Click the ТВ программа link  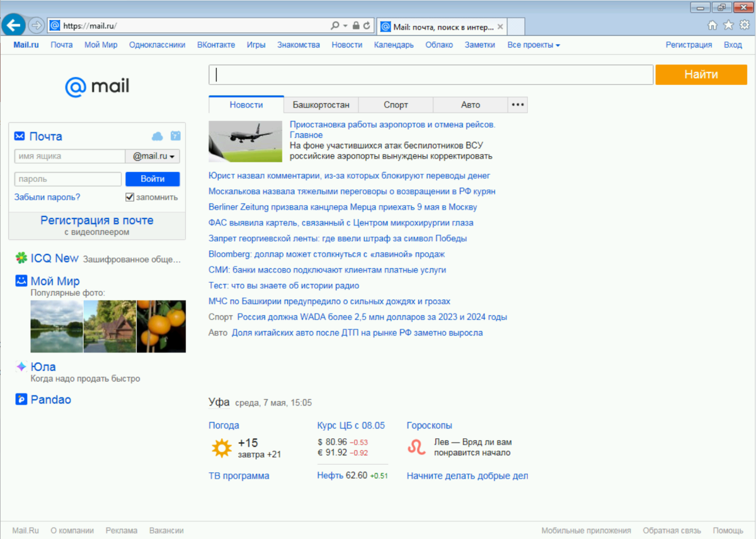pyautogui.click(x=239, y=476)
